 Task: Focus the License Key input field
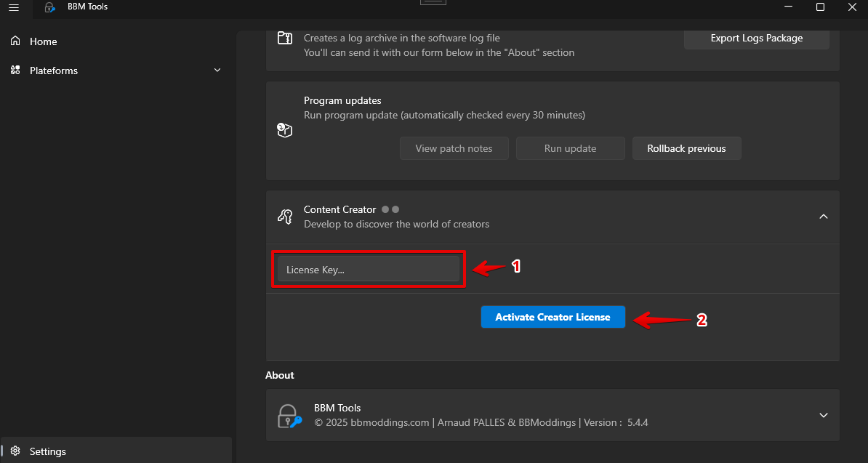pos(368,270)
